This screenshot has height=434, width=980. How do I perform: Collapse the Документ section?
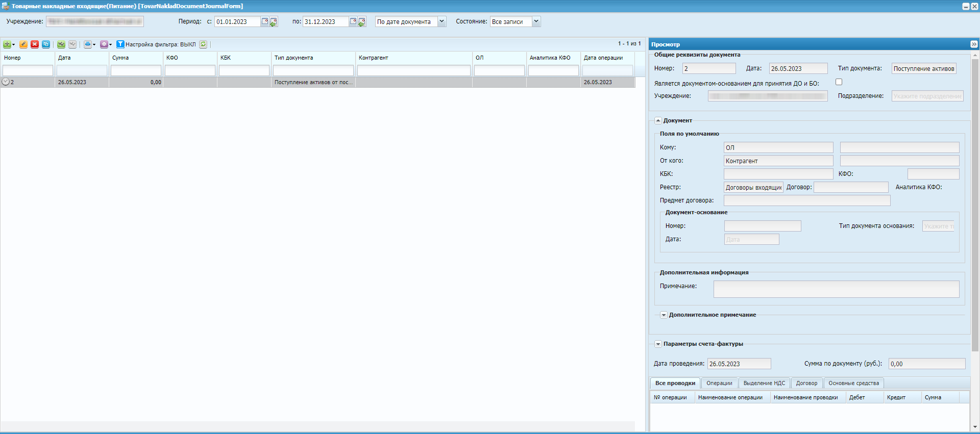click(x=658, y=121)
